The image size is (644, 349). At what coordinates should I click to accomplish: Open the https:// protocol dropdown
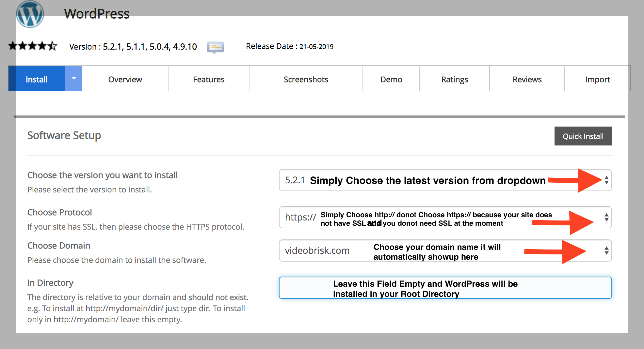pos(445,217)
